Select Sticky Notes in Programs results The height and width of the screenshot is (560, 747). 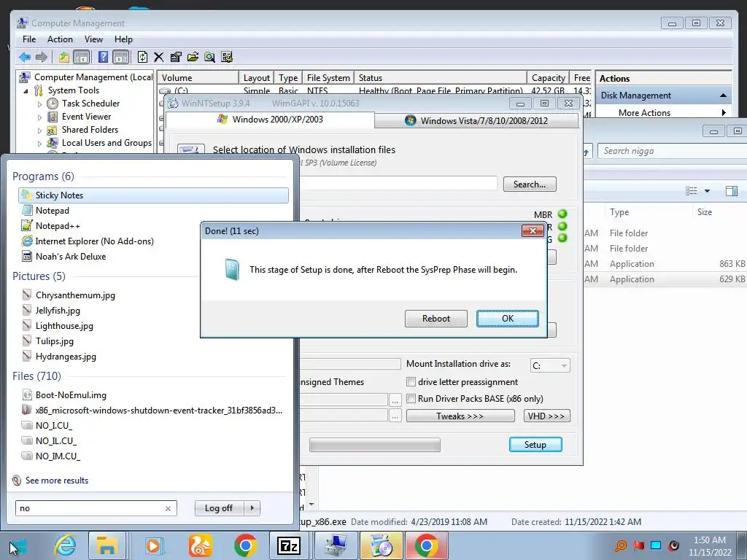click(153, 195)
